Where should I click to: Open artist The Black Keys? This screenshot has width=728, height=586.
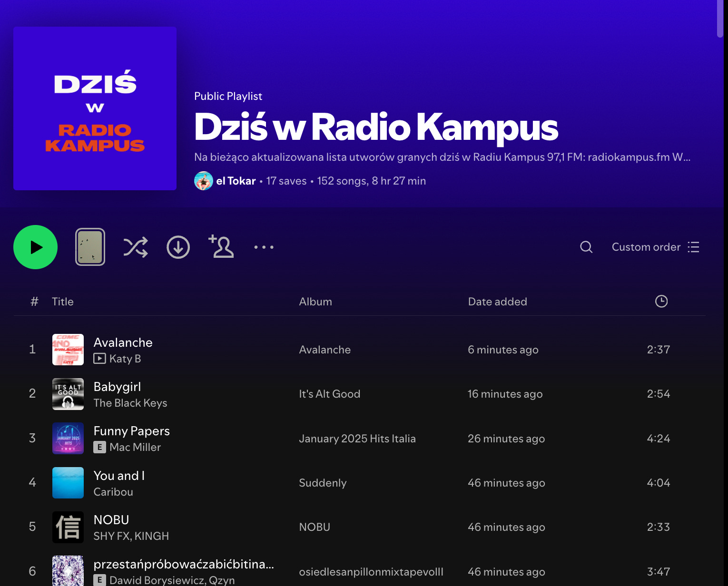130,403
